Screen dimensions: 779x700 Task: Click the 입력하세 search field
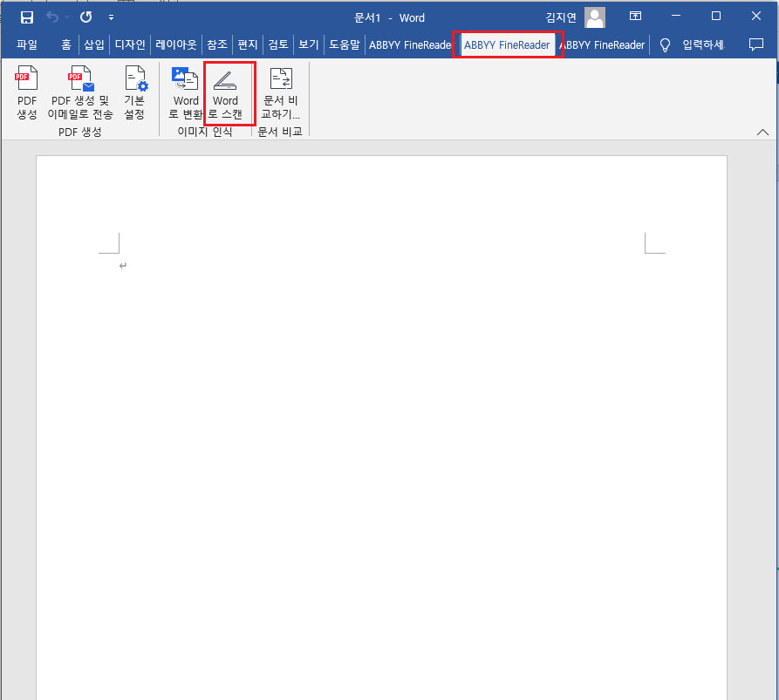703,44
